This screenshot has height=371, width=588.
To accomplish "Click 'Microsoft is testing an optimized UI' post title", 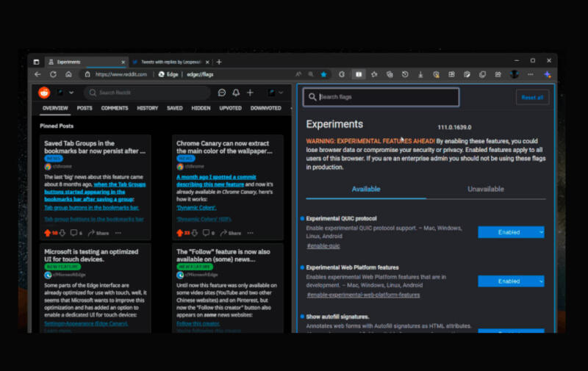I will (x=91, y=255).
